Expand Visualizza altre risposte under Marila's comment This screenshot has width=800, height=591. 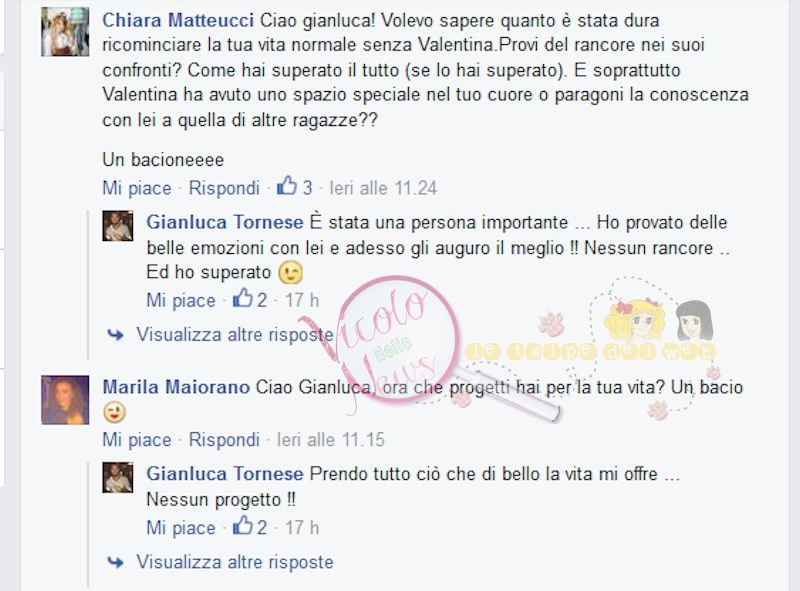point(235,562)
